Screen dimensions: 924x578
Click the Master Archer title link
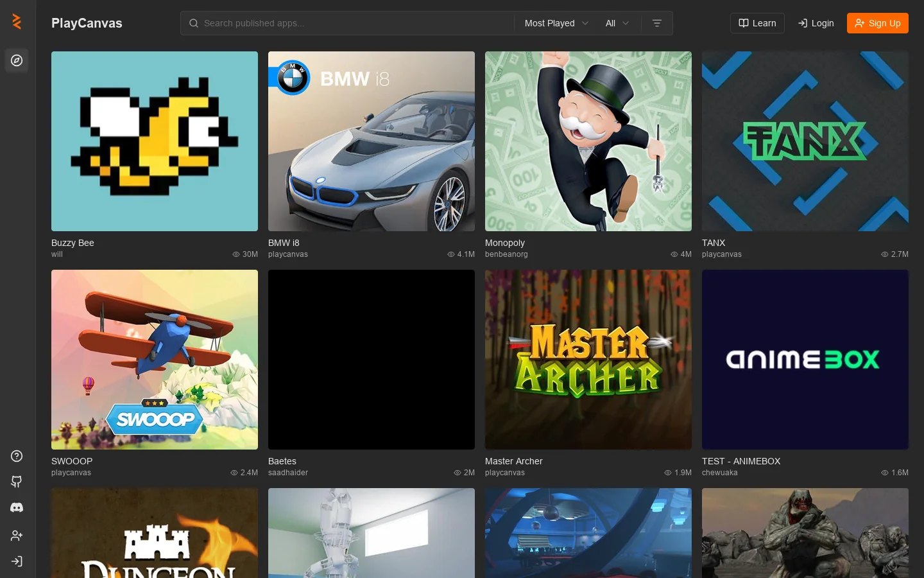[x=514, y=461]
